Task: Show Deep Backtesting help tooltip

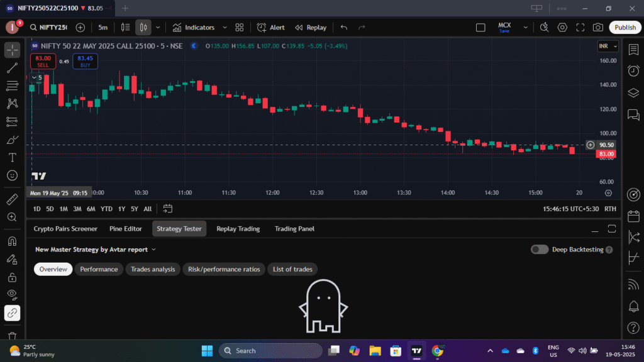Action: click(609, 250)
